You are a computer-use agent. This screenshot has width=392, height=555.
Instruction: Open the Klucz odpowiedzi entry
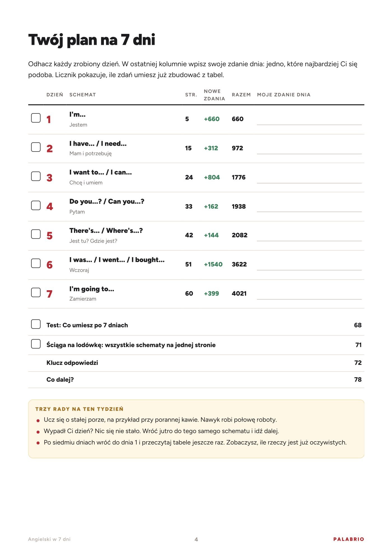[72, 363]
